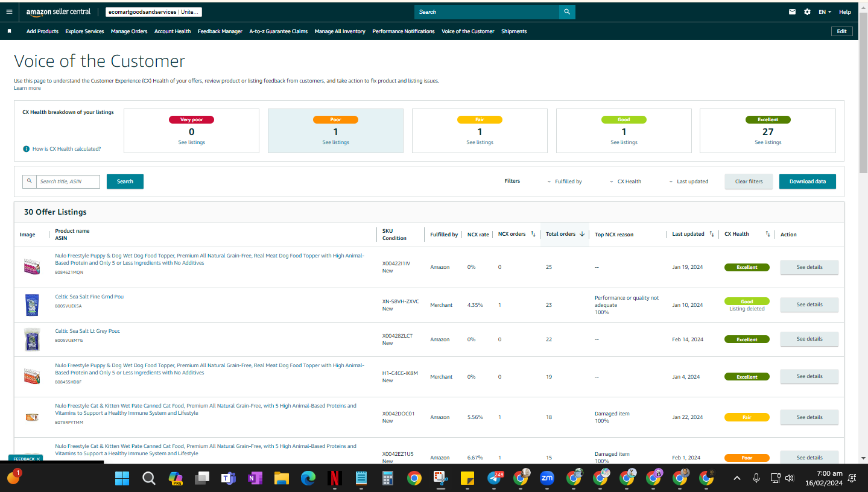Expand the Last updated filter dropdown
Screen dimensions: 868x492
click(x=688, y=181)
